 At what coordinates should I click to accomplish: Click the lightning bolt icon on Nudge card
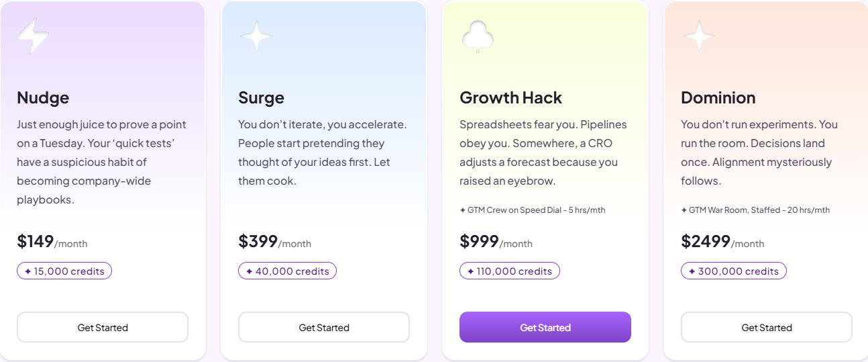[33, 36]
